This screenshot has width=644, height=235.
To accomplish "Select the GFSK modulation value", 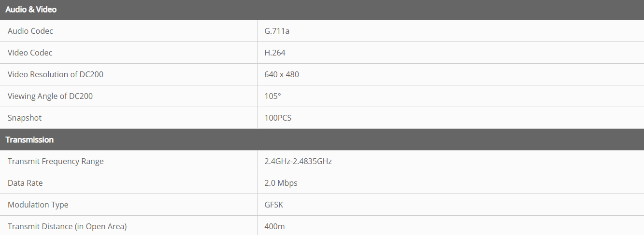I will [273, 205].
